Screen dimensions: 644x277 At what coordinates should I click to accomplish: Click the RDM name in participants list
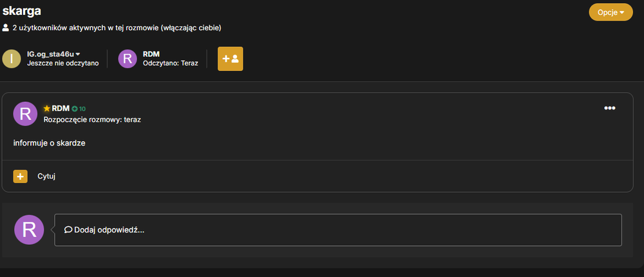point(151,54)
